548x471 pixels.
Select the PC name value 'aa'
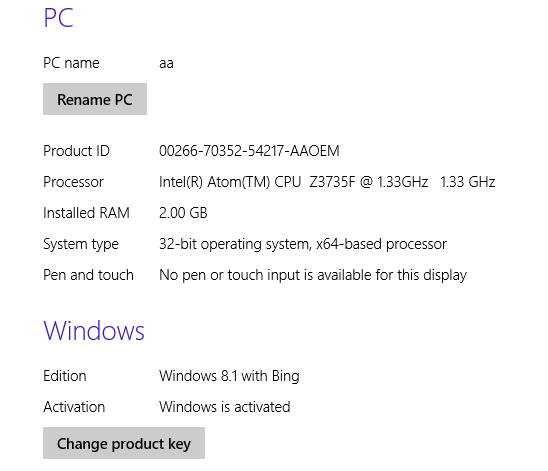coord(166,64)
